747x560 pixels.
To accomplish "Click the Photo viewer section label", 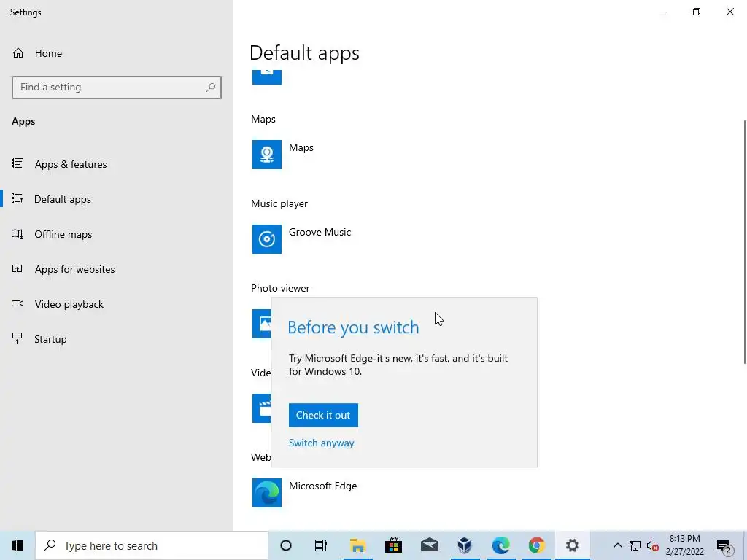I will tap(280, 288).
